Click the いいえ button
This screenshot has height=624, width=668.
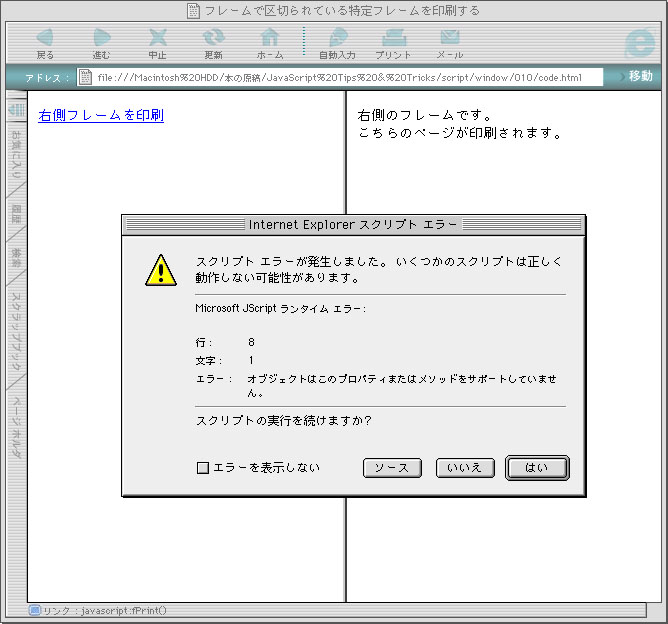coord(465,468)
